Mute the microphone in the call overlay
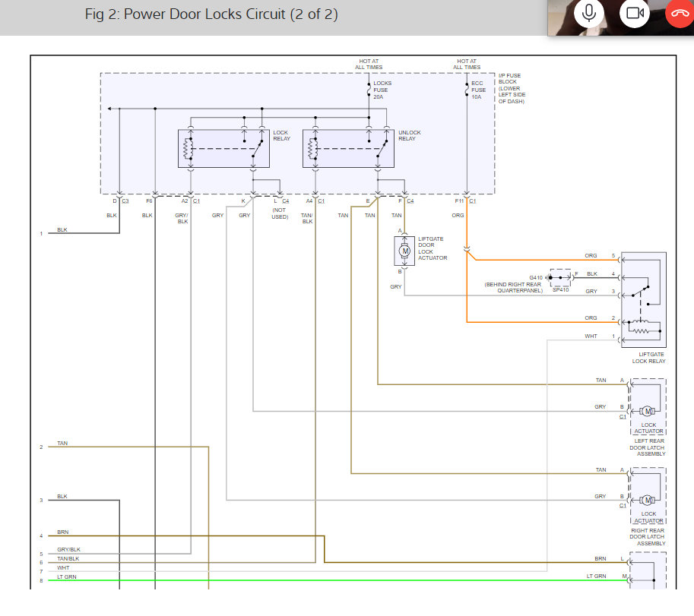 (588, 13)
